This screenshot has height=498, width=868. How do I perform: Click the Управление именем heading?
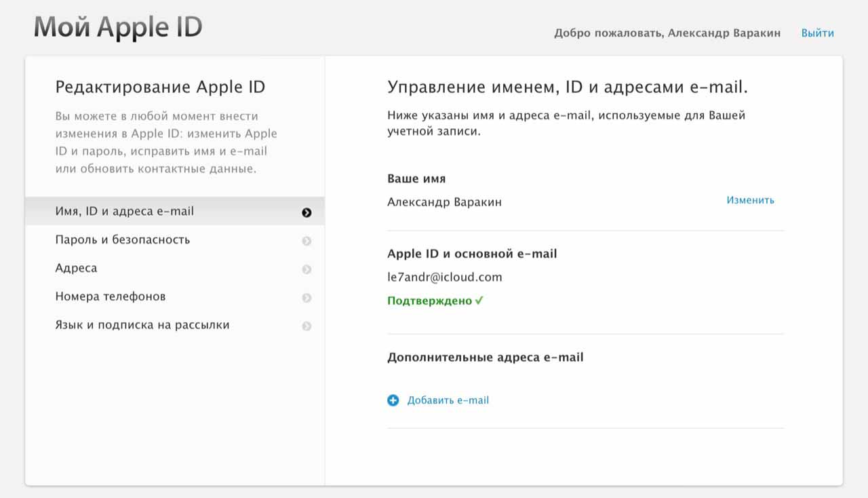pyautogui.click(x=567, y=87)
